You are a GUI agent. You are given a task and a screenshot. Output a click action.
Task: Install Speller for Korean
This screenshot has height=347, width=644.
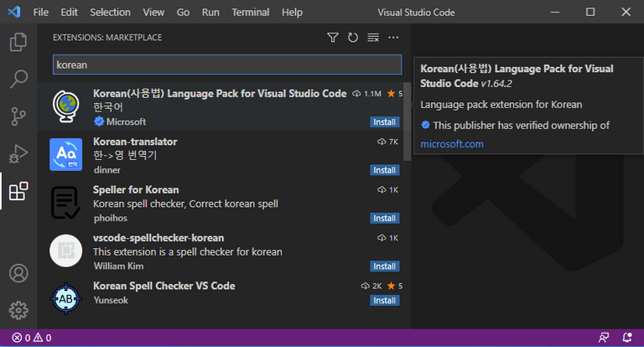pyautogui.click(x=384, y=218)
